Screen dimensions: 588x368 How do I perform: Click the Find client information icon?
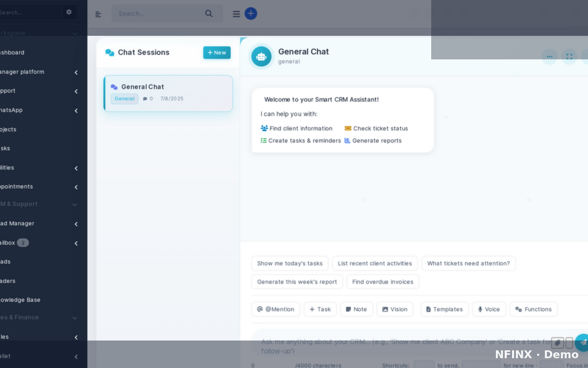pos(264,128)
